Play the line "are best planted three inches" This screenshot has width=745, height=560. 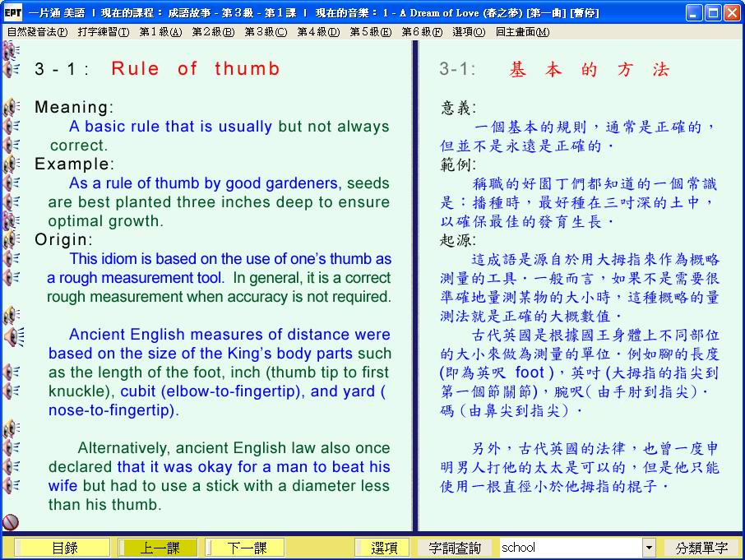point(11,202)
